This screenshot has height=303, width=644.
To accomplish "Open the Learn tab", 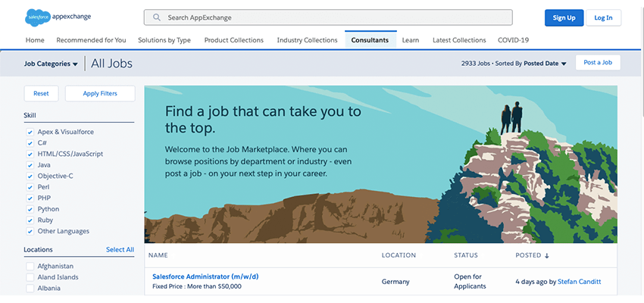I will point(411,40).
